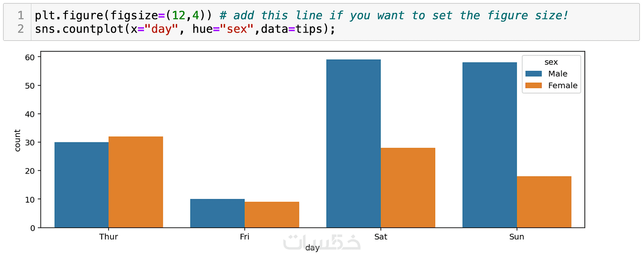
Task: Select the blue Male bar for Thur
Action: pyautogui.click(x=81, y=185)
